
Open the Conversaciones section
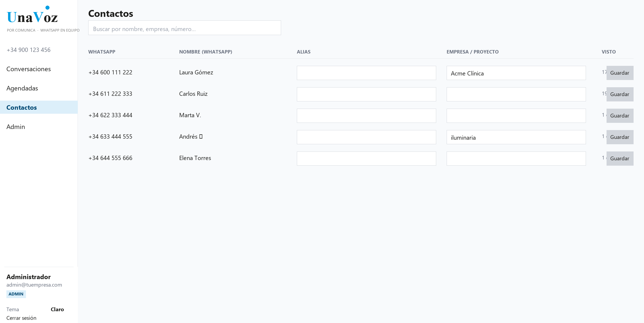click(x=29, y=69)
